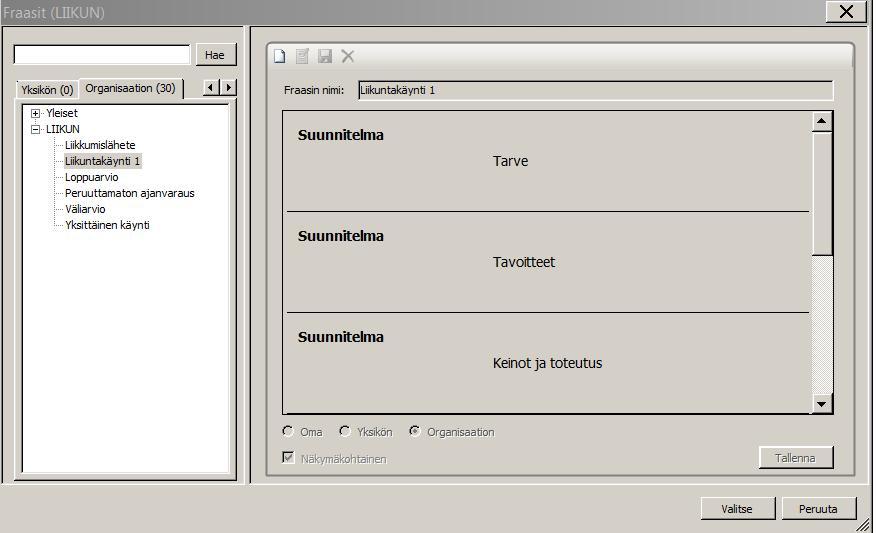Click the Suunnitelma heading above Tarve

pyautogui.click(x=341, y=135)
